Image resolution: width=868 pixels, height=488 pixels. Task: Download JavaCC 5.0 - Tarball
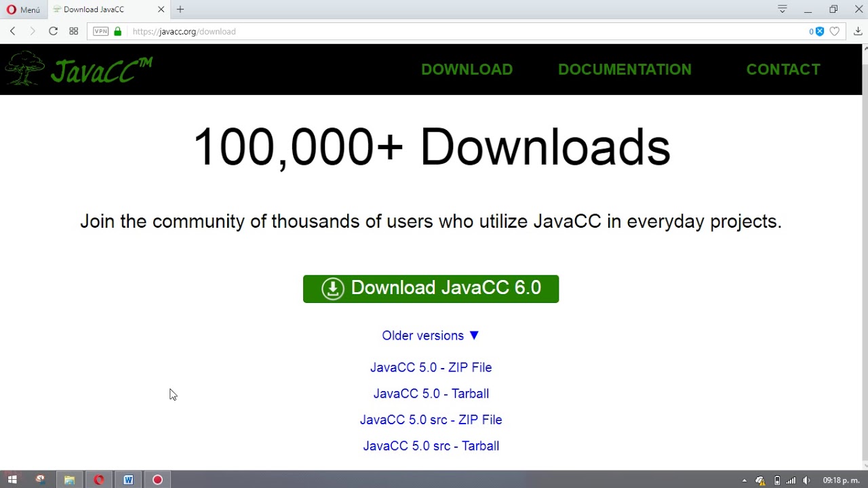coord(431,394)
